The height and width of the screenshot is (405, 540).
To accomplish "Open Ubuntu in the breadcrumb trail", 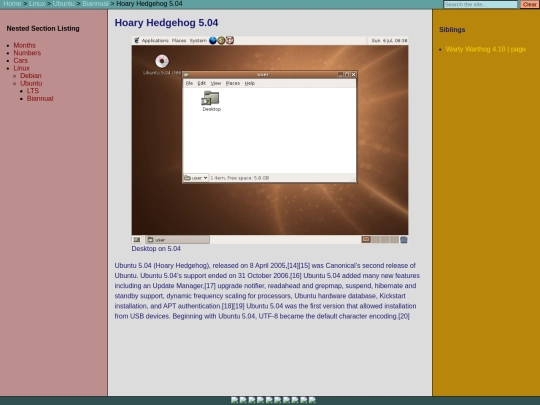I will coord(63,4).
